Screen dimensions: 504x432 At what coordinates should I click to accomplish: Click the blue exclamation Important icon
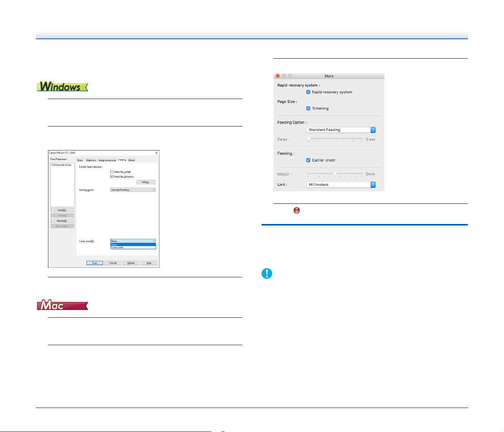coord(267,274)
